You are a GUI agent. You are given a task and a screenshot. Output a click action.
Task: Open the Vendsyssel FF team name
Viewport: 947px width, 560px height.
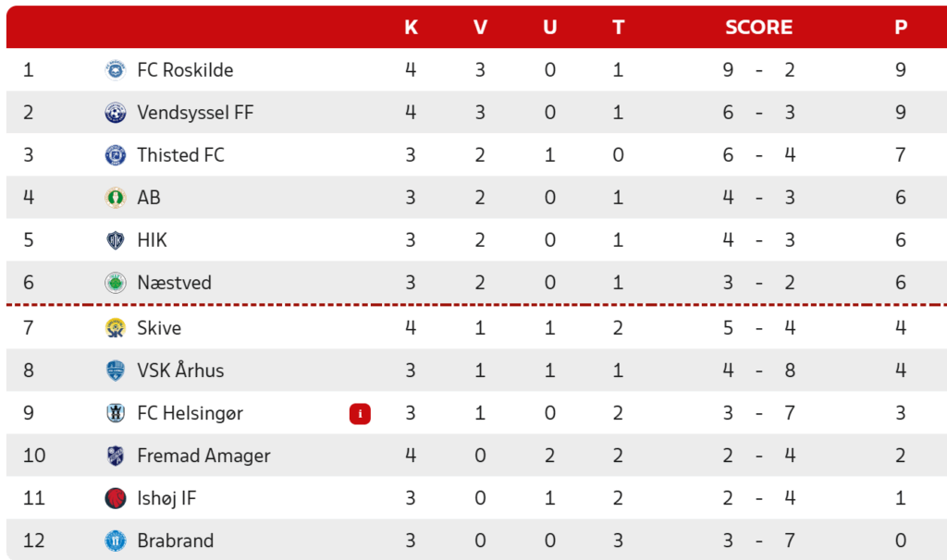(195, 113)
